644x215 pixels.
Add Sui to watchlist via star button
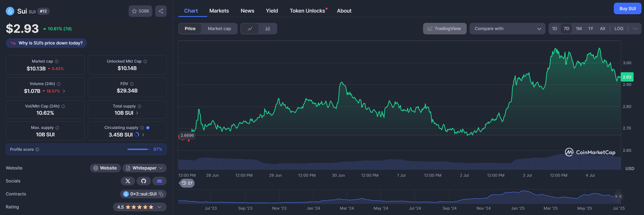pos(140,11)
